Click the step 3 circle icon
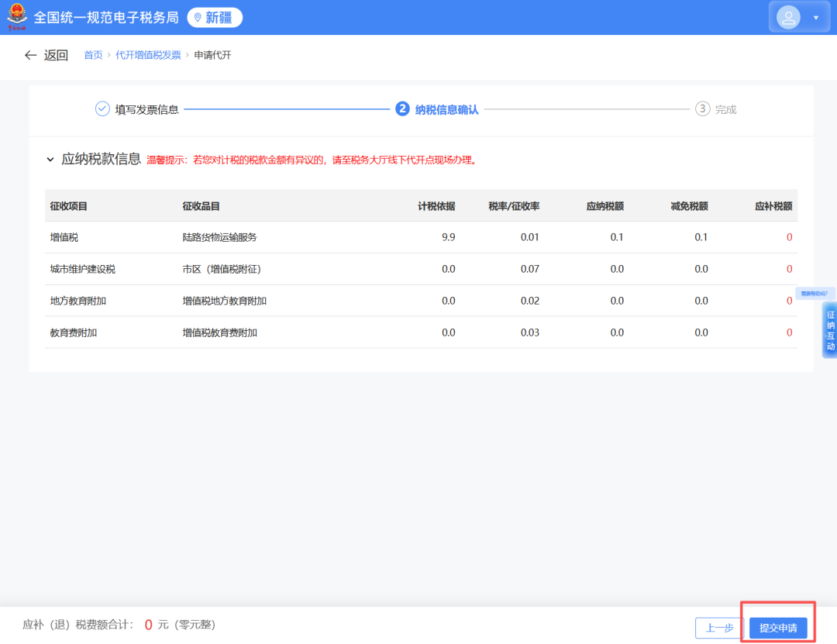 [x=702, y=109]
